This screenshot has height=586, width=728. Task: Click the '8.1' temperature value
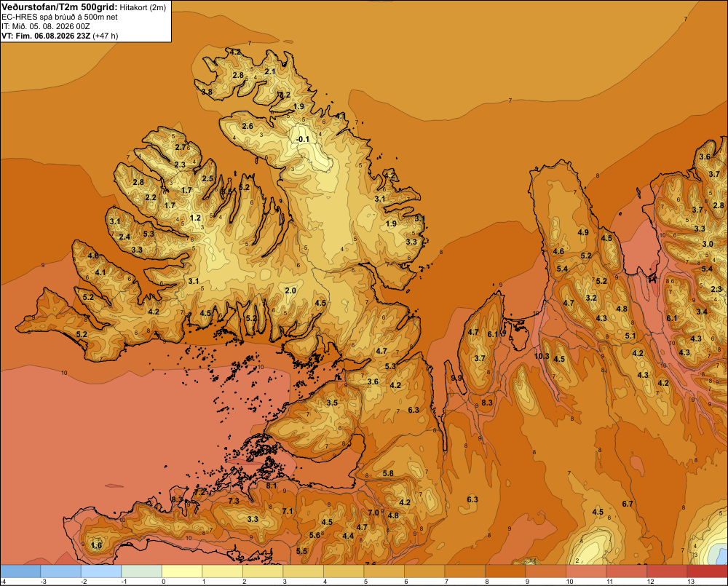[x=271, y=486]
